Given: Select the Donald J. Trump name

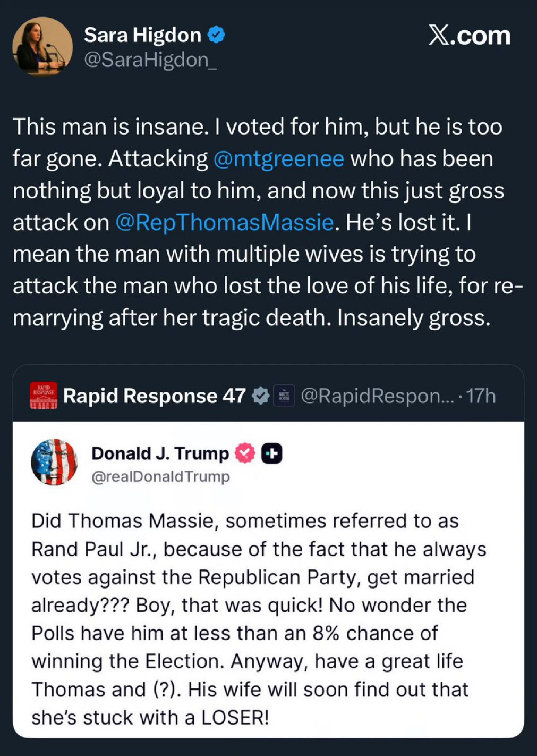Looking at the screenshot, I should click(160, 453).
